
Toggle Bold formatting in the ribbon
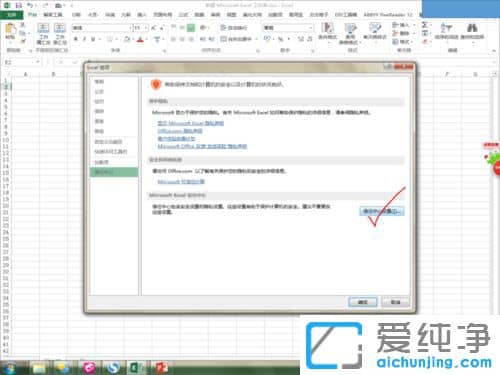coord(76,39)
